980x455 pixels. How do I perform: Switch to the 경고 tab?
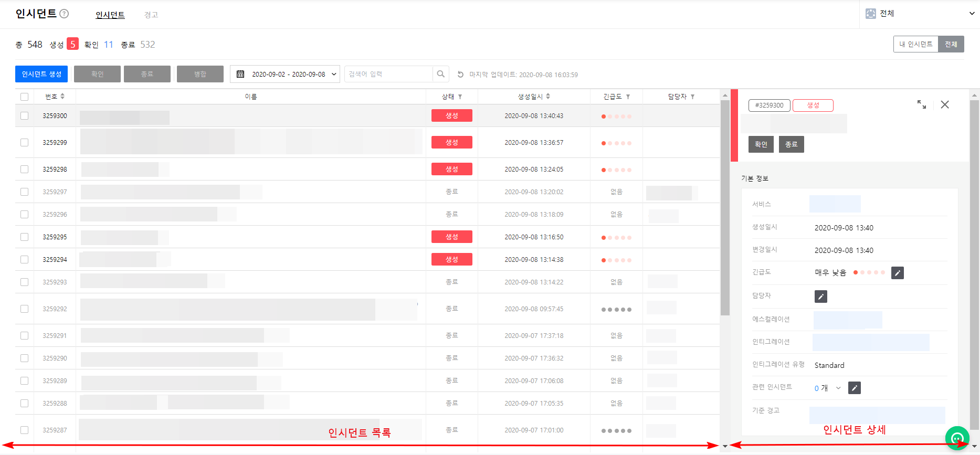coord(151,15)
